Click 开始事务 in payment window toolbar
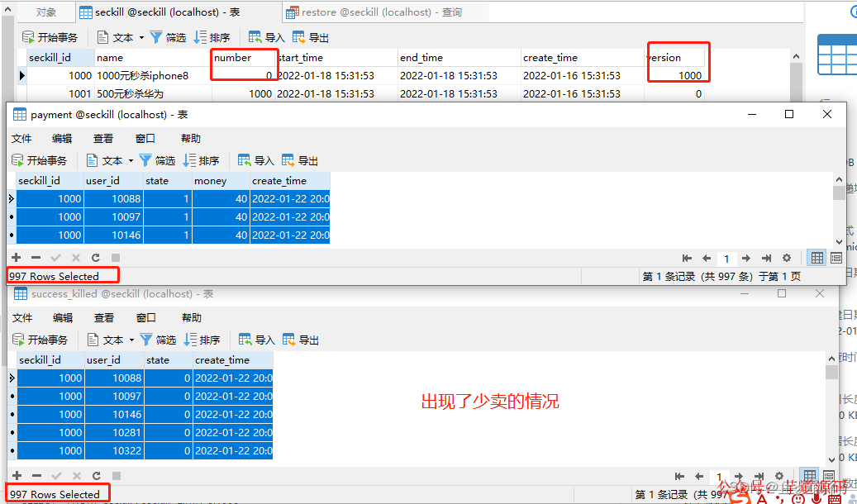 pos(40,160)
